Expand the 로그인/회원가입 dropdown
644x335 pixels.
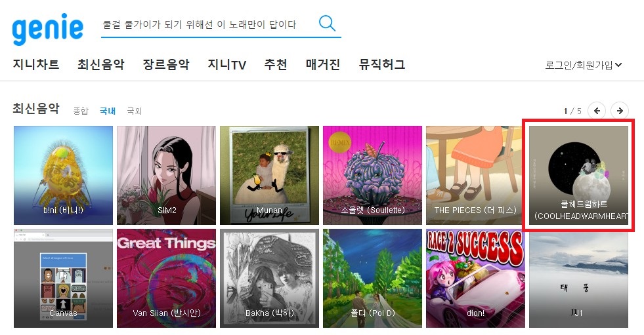click(583, 65)
